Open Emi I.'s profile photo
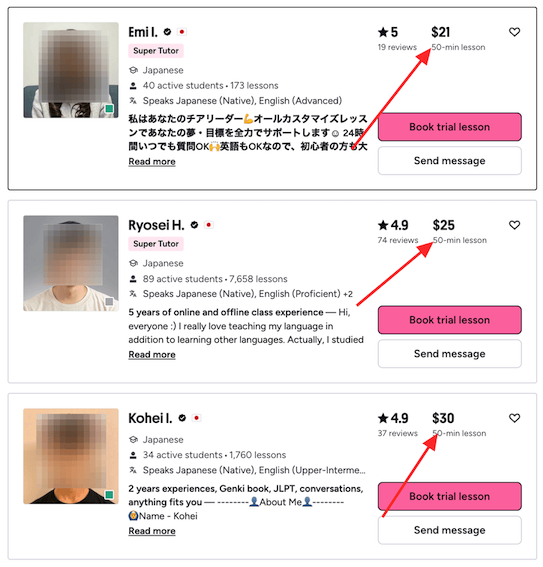The width and height of the screenshot is (543, 567). tap(71, 70)
